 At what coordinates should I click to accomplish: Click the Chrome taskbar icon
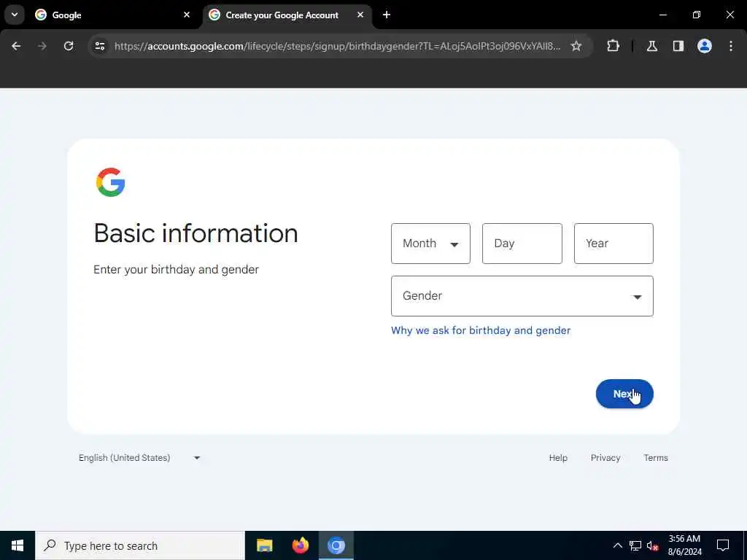[x=336, y=545]
